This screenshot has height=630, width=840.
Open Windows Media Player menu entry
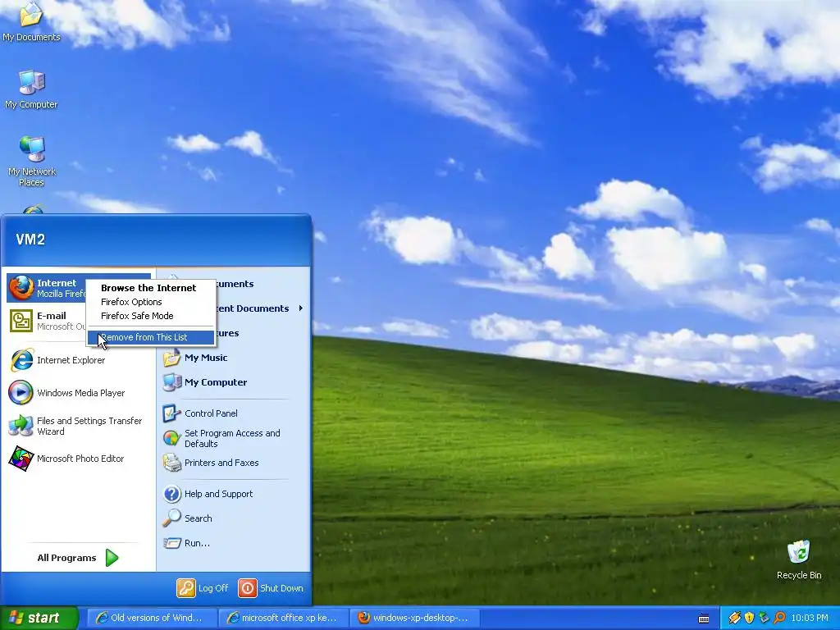79,393
